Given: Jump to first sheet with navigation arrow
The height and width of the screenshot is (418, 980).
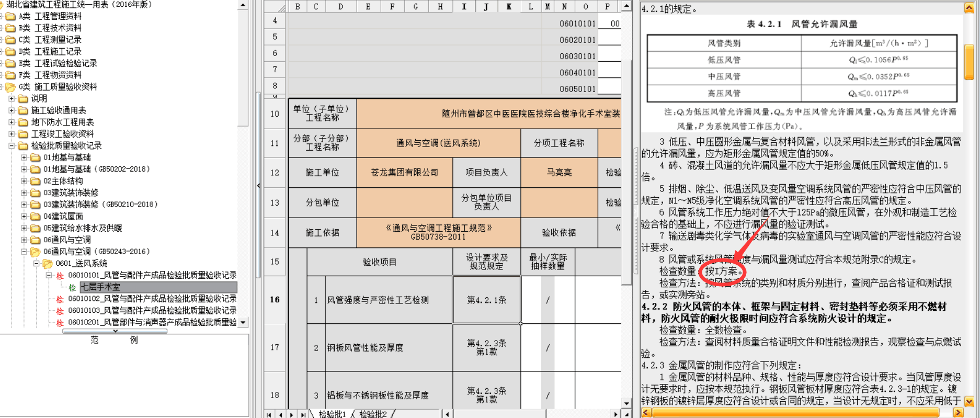Looking at the screenshot, I should (x=269, y=414).
